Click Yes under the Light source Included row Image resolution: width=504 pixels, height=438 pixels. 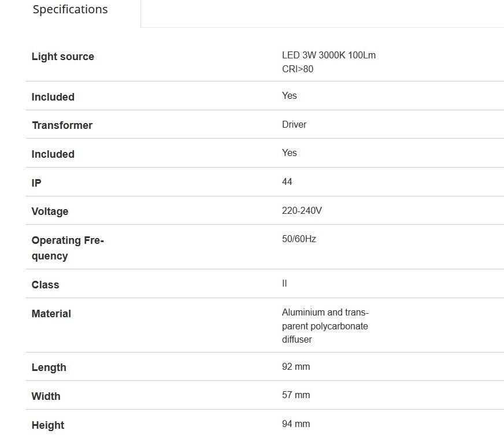(290, 95)
